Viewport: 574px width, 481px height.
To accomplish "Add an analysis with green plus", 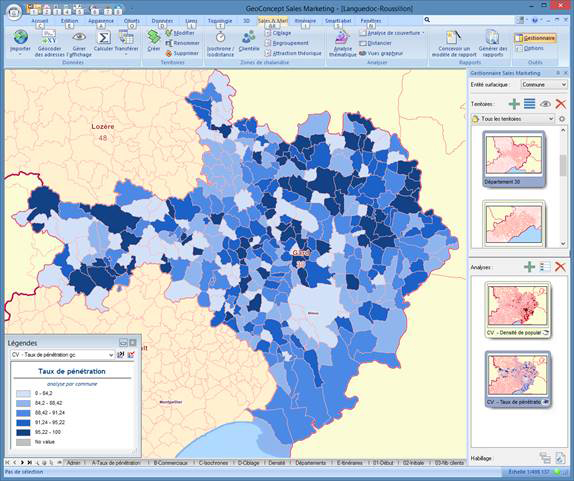I will coord(529,267).
